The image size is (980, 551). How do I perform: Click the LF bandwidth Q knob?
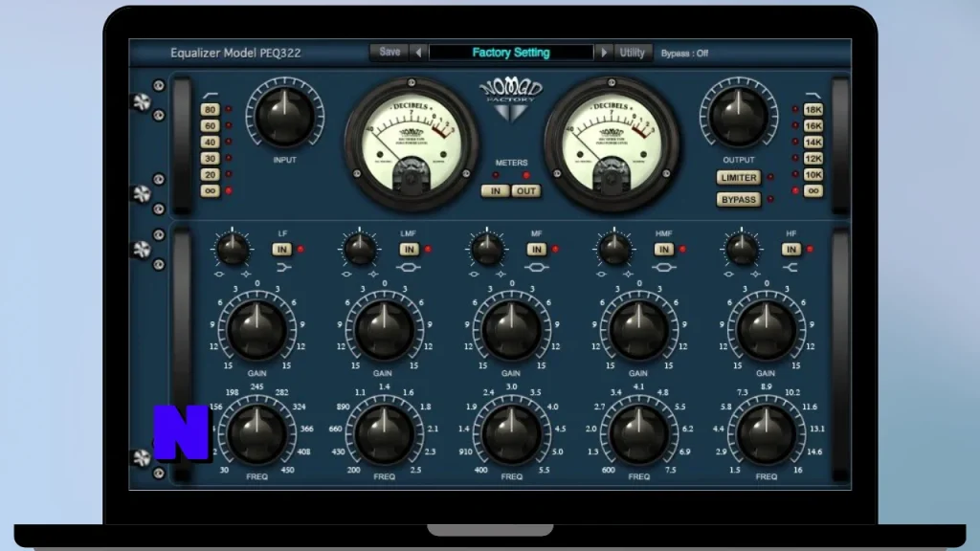point(232,249)
